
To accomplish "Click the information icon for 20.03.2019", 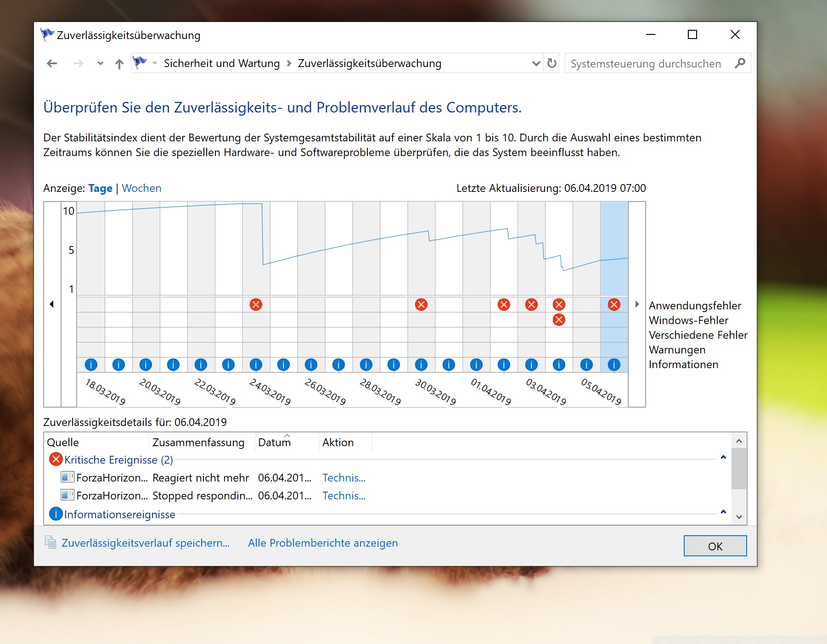I will click(x=146, y=364).
